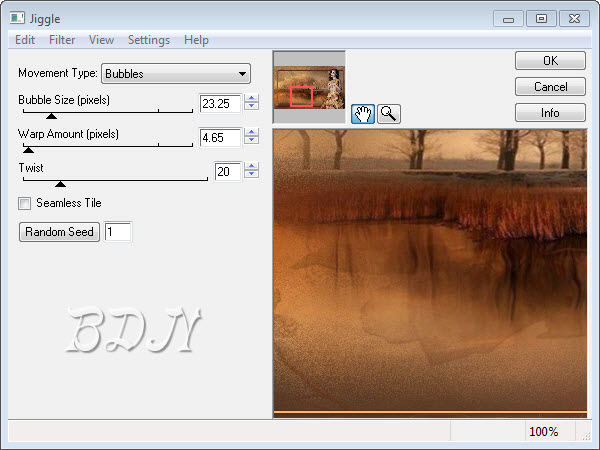Increase Warp Amount with up arrow

[251, 132]
